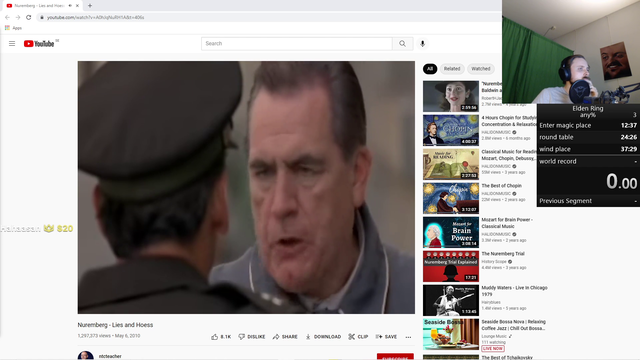Screen dimensions: 640x360
Task: Focus the YouTube search field
Action: point(297,44)
